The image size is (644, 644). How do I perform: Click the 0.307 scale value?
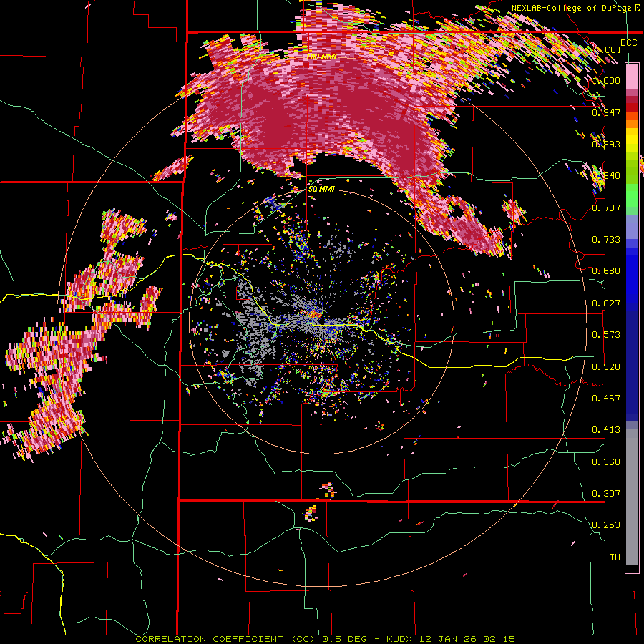tap(606, 494)
